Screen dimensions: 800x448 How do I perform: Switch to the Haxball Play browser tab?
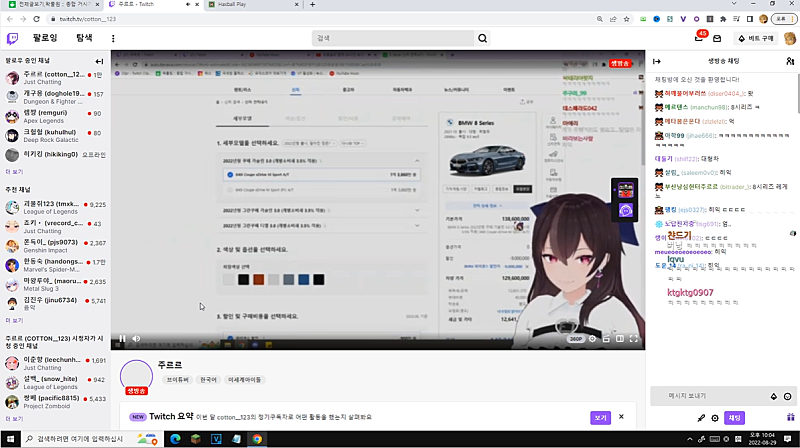point(253,5)
